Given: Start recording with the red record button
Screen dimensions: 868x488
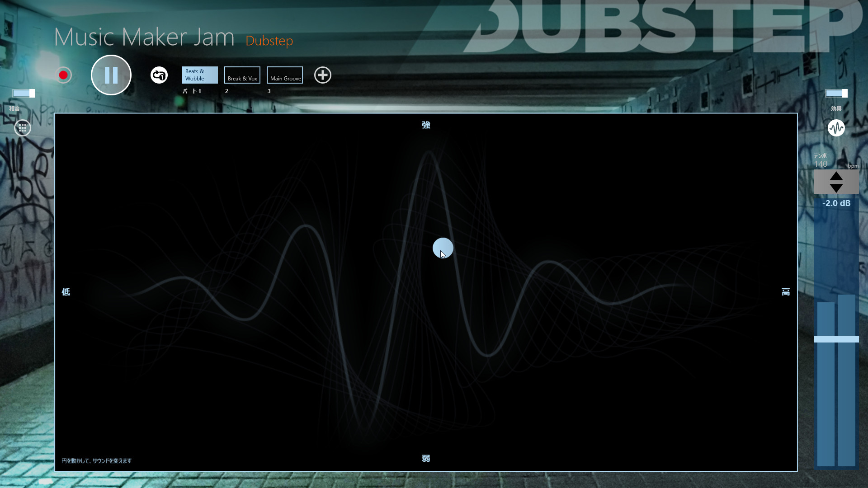Looking at the screenshot, I should coord(63,75).
